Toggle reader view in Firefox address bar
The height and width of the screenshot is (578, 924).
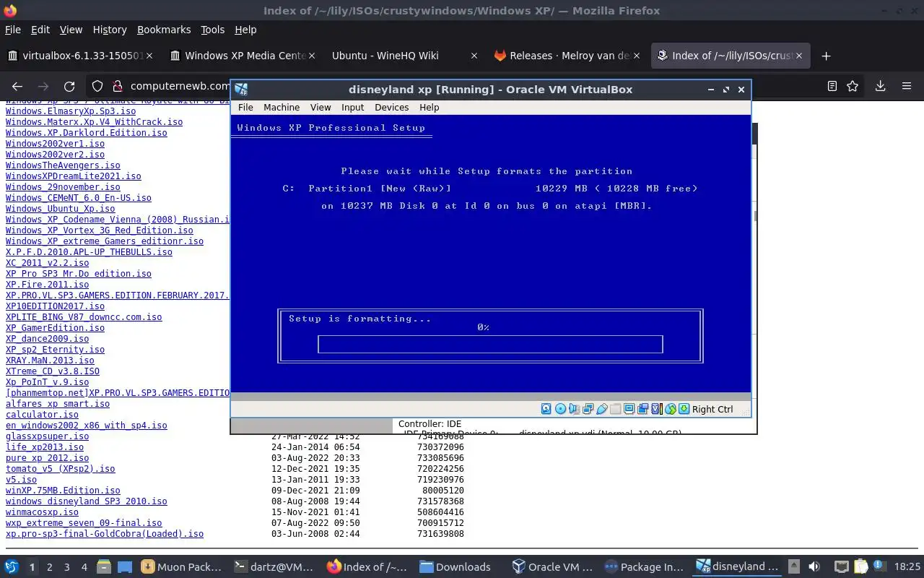pos(832,86)
